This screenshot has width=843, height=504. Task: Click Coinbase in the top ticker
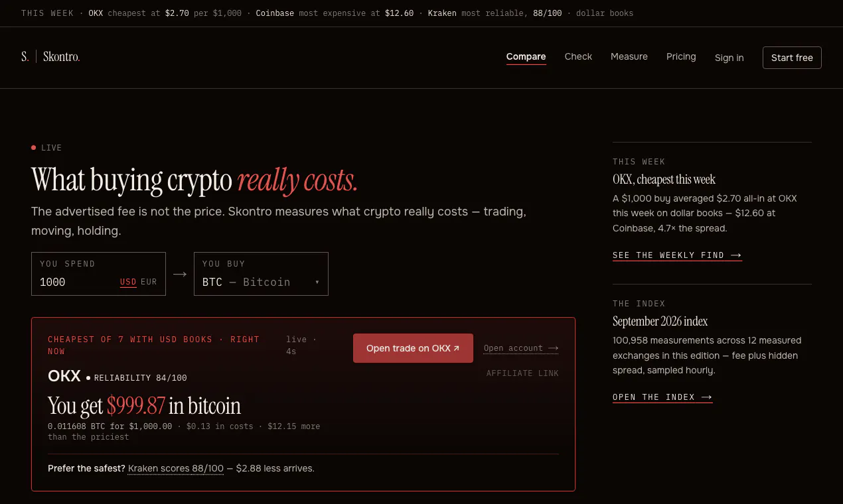pyautogui.click(x=275, y=13)
